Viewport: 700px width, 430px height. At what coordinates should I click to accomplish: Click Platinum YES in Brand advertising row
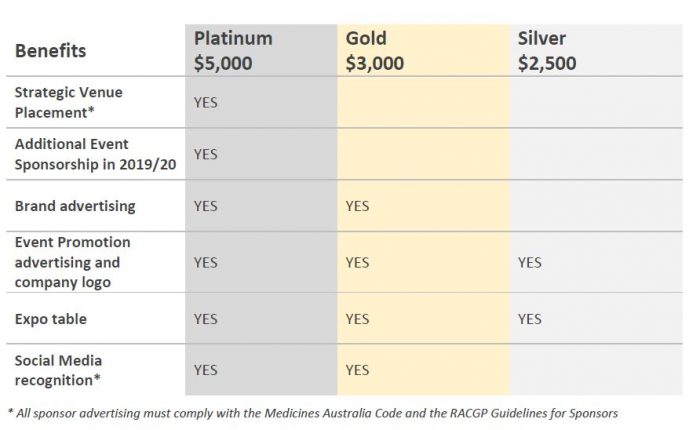[205, 206]
